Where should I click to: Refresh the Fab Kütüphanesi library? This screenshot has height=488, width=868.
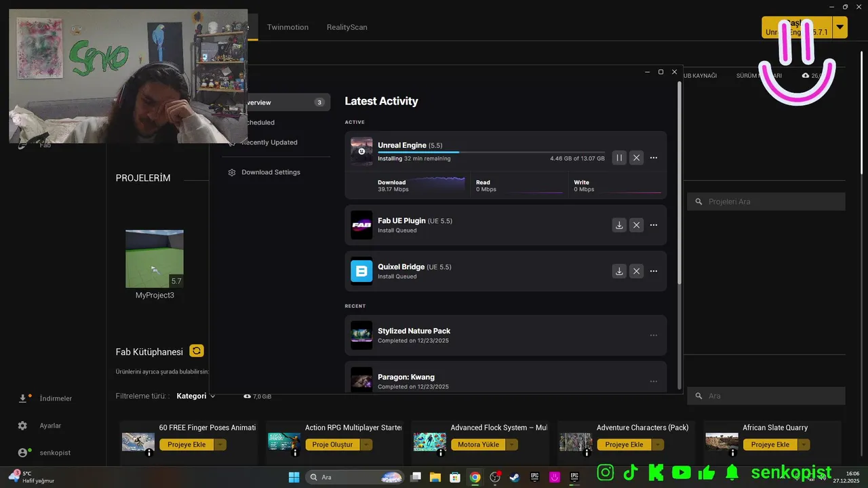197,351
